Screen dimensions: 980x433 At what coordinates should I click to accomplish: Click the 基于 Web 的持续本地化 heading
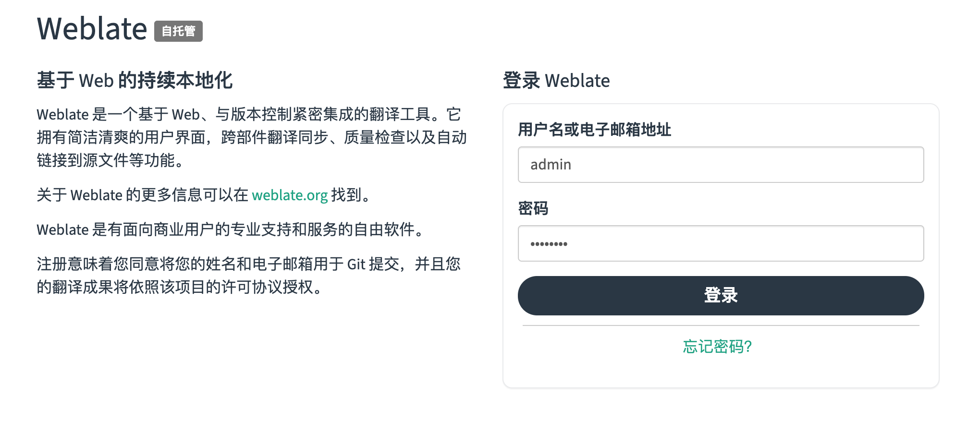coord(135,81)
